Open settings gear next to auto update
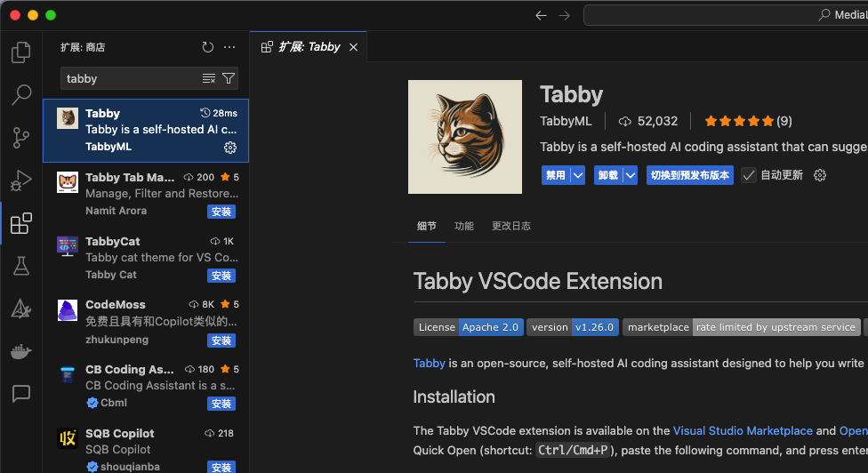The height and width of the screenshot is (473, 868). coord(820,175)
